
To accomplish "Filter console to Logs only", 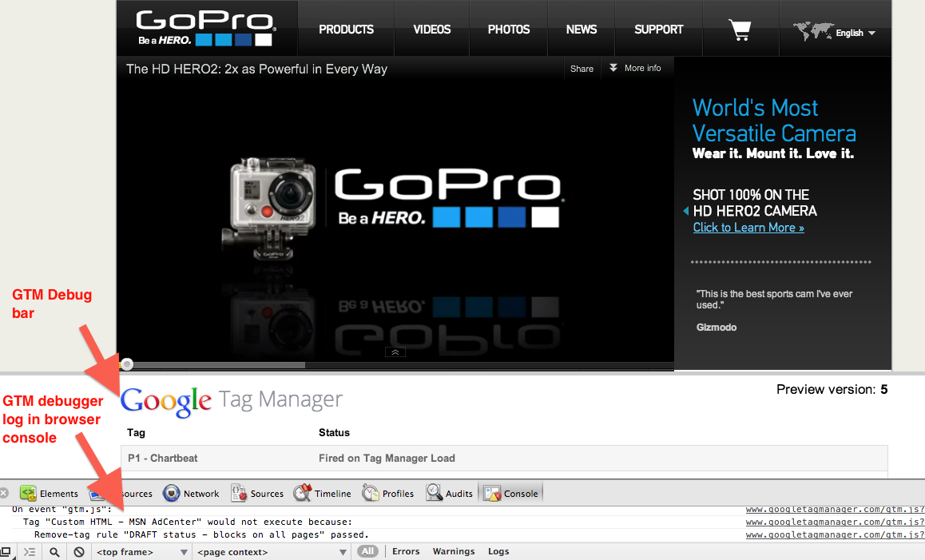I will click(498, 551).
